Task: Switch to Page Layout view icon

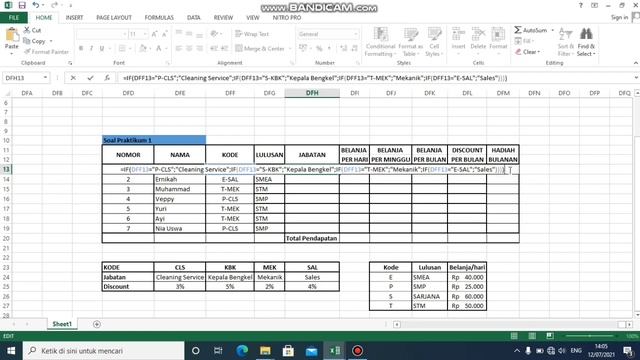Action: 532,336
